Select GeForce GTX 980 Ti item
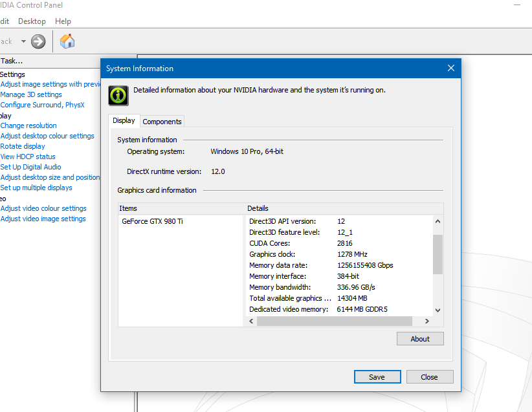This screenshot has width=532, height=412. tap(152, 221)
